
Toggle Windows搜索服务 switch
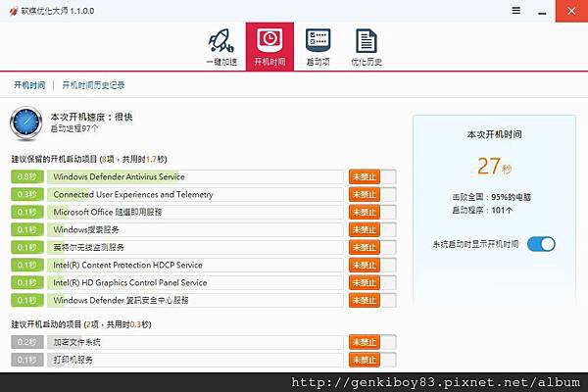click(372, 229)
